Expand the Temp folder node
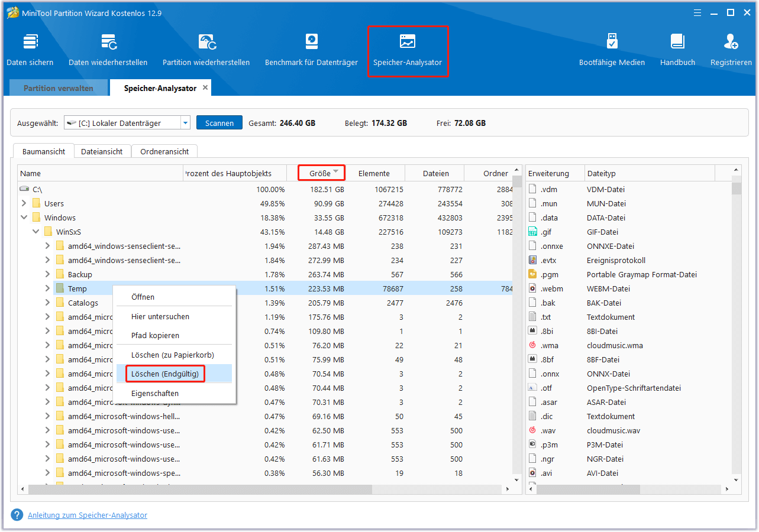 (47, 288)
